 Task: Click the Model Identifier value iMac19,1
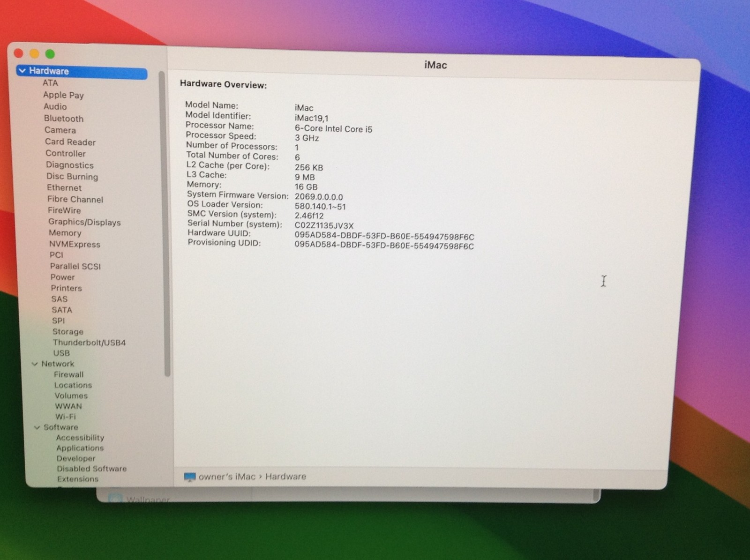pos(311,118)
